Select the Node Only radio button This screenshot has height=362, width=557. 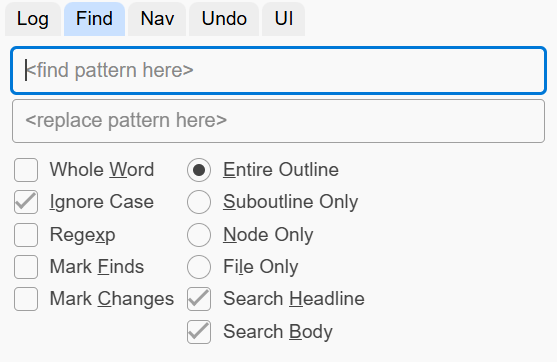pos(199,235)
